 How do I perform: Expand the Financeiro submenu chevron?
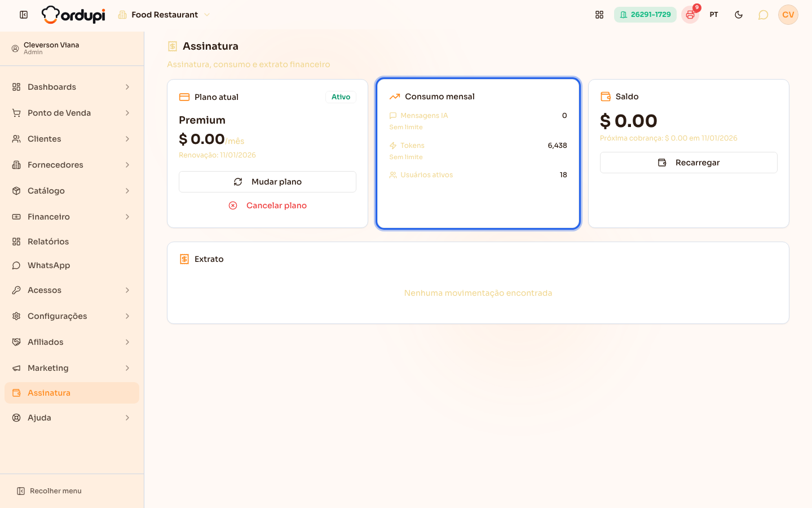pos(127,217)
